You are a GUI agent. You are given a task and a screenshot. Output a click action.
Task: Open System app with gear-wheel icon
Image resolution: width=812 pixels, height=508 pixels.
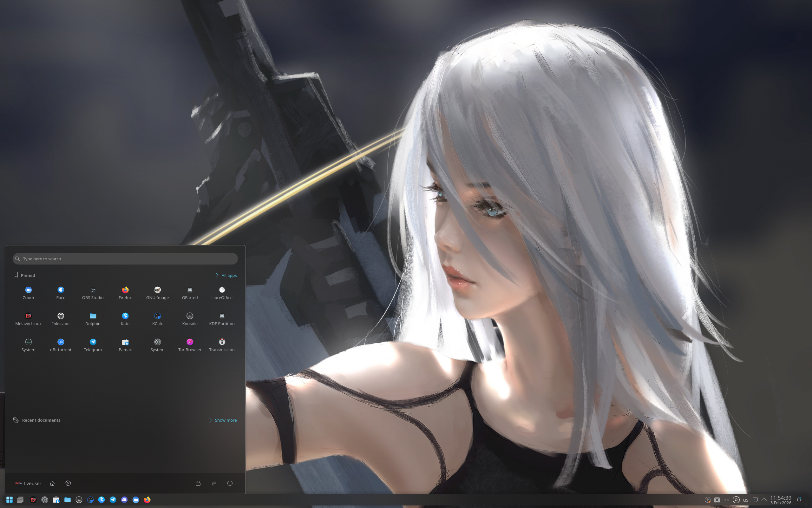click(157, 345)
